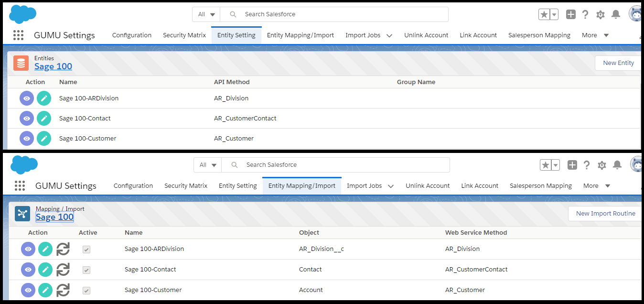Click Search Salesforce field in bottom window
Screen dimensions: 644x304
(336, 165)
